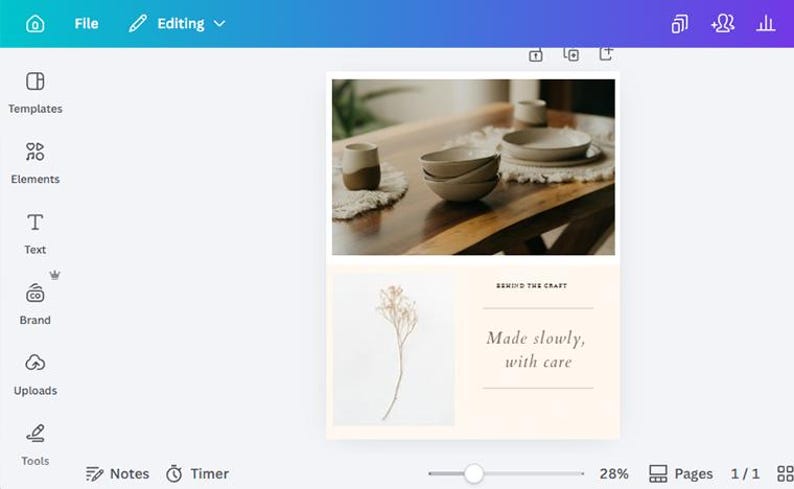Viewport: 794px width, 489px height.
Task: Click the add page icon
Action: (606, 54)
